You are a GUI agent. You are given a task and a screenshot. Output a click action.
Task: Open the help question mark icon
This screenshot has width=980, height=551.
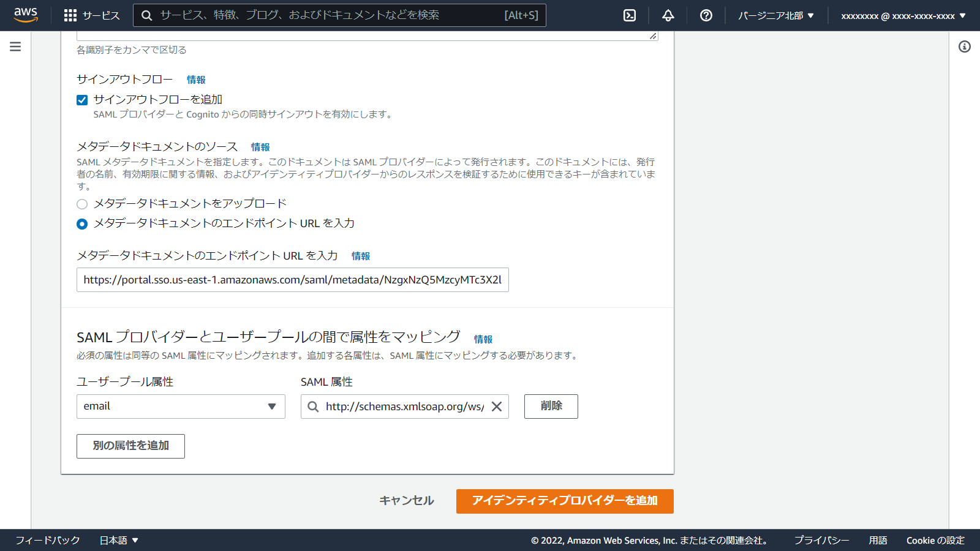[x=706, y=15]
